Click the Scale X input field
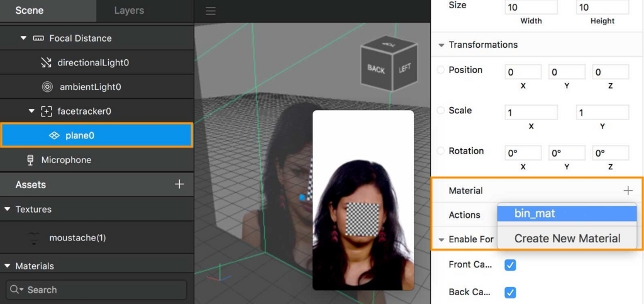644x304 pixels. click(531, 112)
